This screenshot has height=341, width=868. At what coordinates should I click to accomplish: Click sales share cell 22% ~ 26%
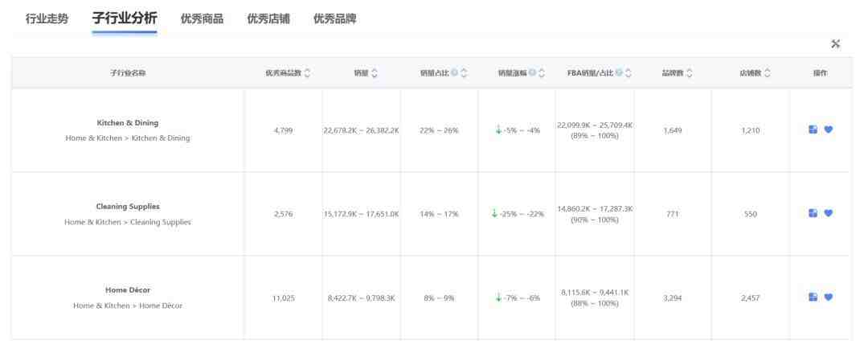pyautogui.click(x=439, y=130)
